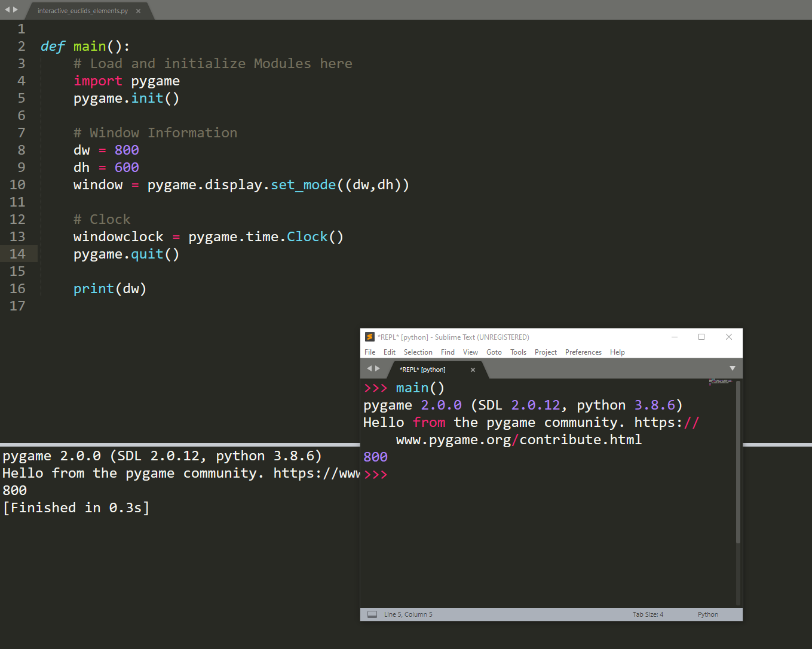Click 'main()' command in REPL
The image size is (812, 649).
pyautogui.click(x=420, y=388)
